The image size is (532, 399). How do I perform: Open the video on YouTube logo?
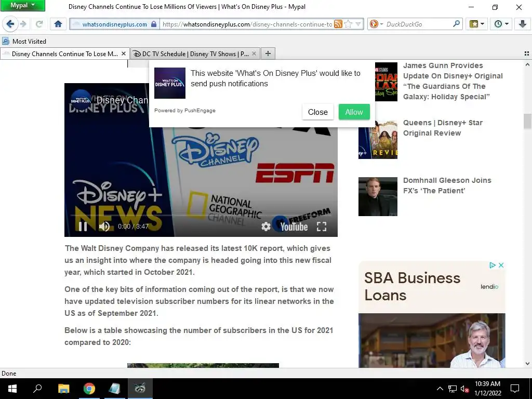[294, 227]
